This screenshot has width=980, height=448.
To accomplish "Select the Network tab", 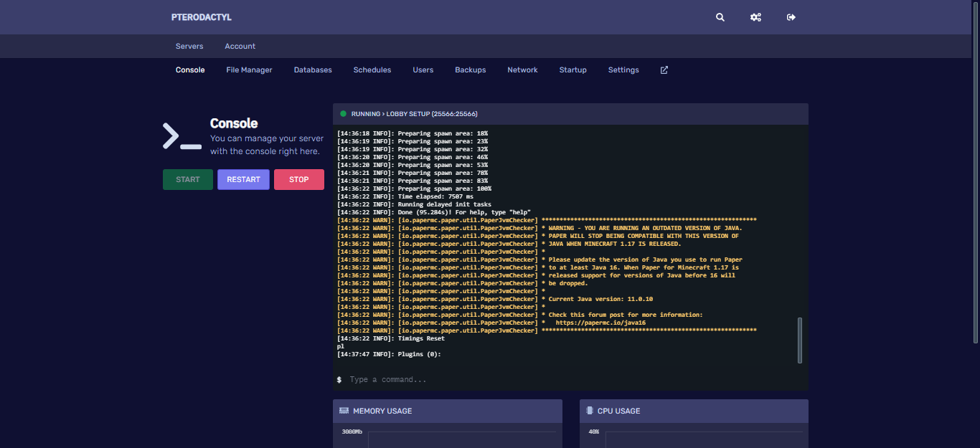I will pyautogui.click(x=522, y=70).
